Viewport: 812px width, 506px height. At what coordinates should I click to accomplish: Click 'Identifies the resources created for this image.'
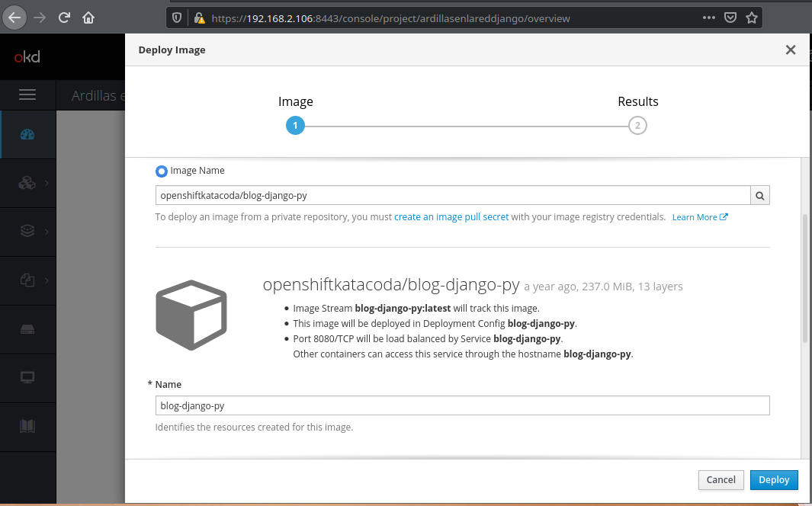pos(254,428)
